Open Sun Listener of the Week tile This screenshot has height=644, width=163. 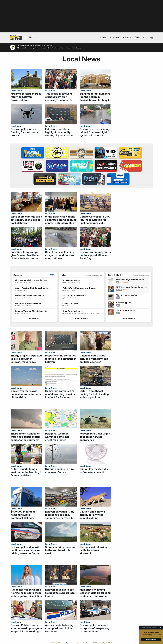(130, 153)
